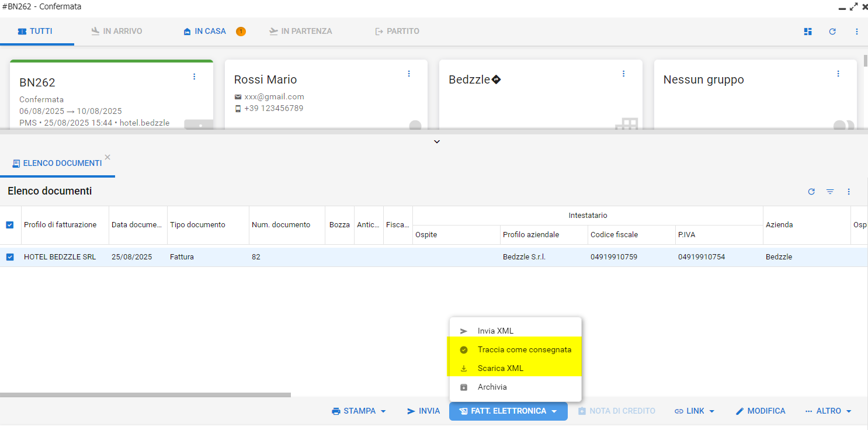Collapse the cards panel with the chevron

(x=437, y=141)
